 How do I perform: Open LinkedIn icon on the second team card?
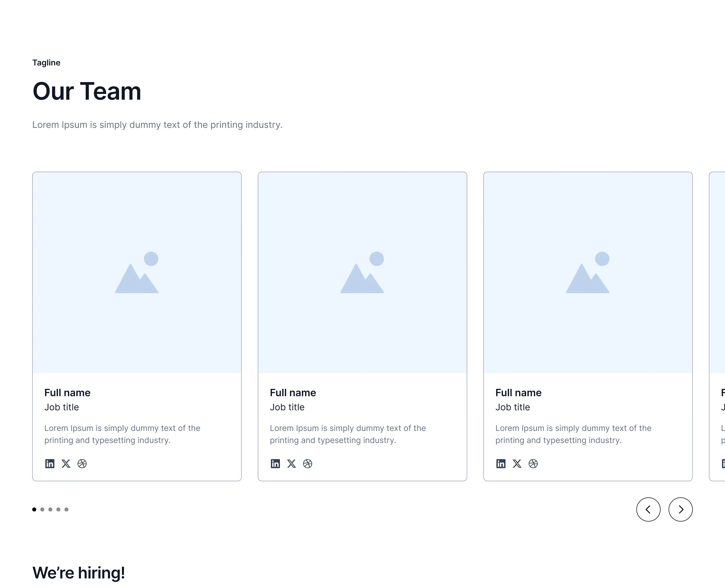[x=275, y=463]
